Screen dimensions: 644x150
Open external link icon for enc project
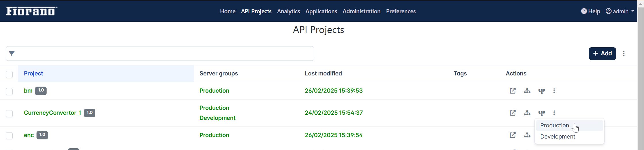pyautogui.click(x=513, y=135)
